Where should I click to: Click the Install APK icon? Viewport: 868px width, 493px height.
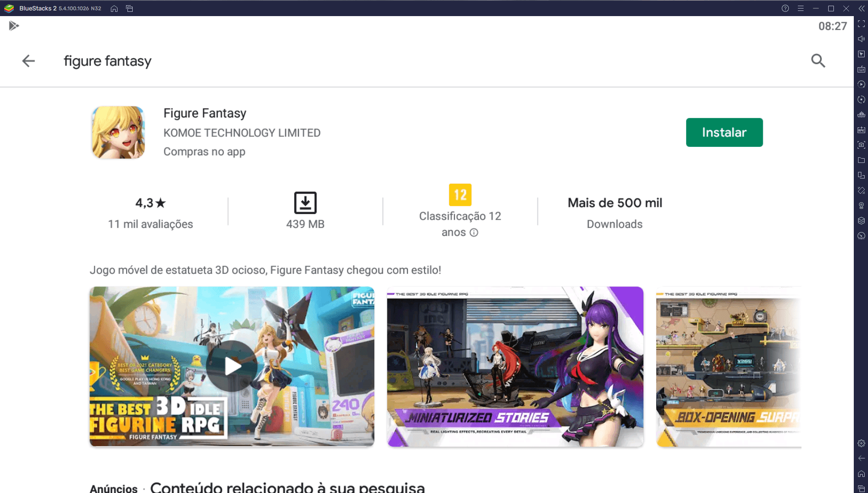[x=861, y=130]
